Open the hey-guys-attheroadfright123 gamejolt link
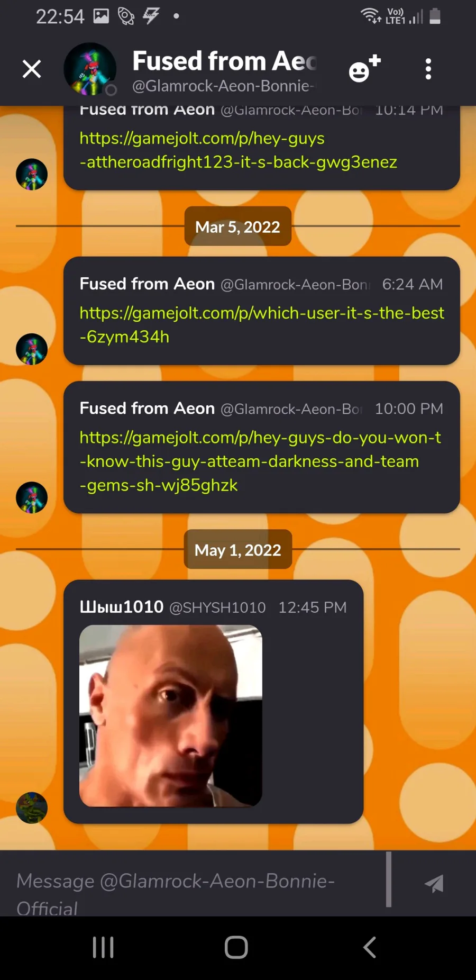Viewport: 476px width, 980px height. click(238, 150)
